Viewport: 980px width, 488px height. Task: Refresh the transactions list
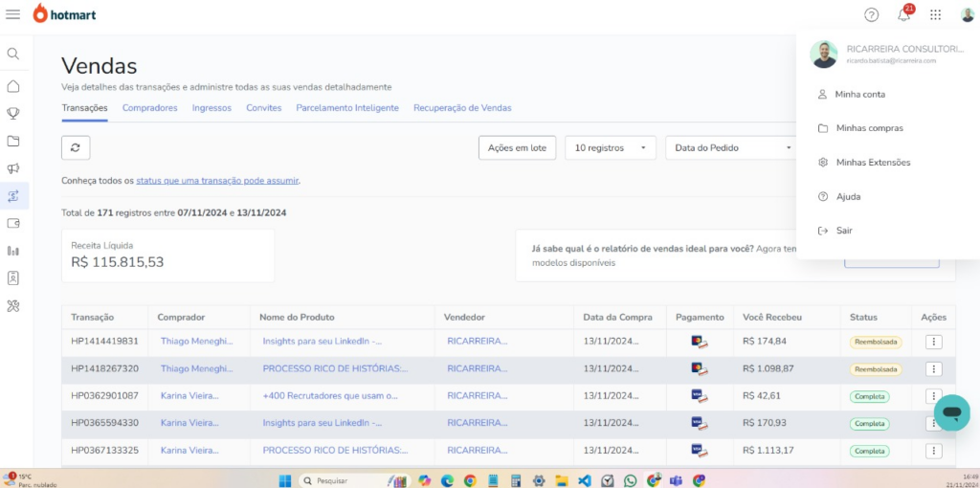click(76, 147)
